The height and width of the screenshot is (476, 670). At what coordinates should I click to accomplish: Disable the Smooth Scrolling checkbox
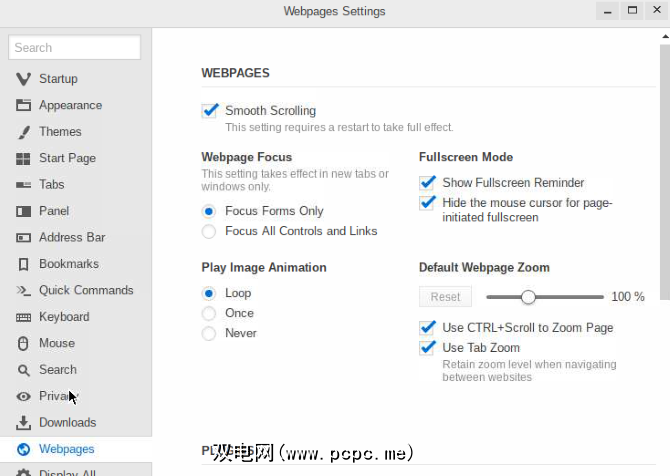(210, 111)
